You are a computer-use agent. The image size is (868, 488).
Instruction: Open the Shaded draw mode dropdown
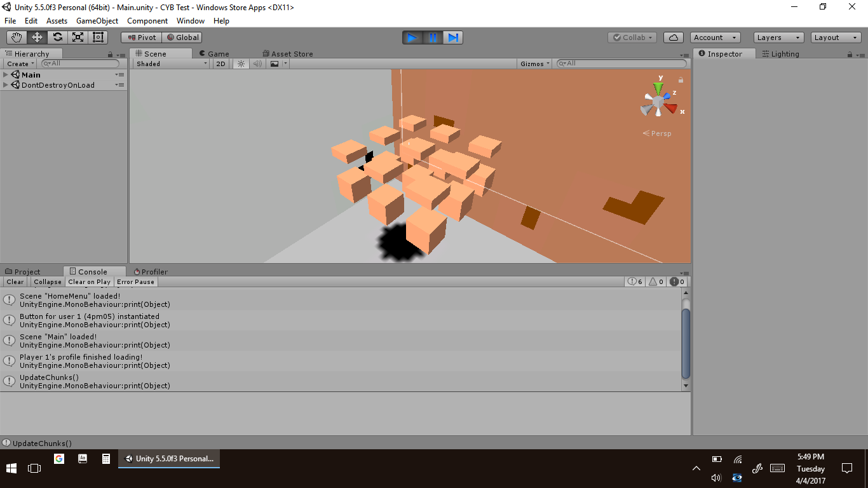pos(172,64)
